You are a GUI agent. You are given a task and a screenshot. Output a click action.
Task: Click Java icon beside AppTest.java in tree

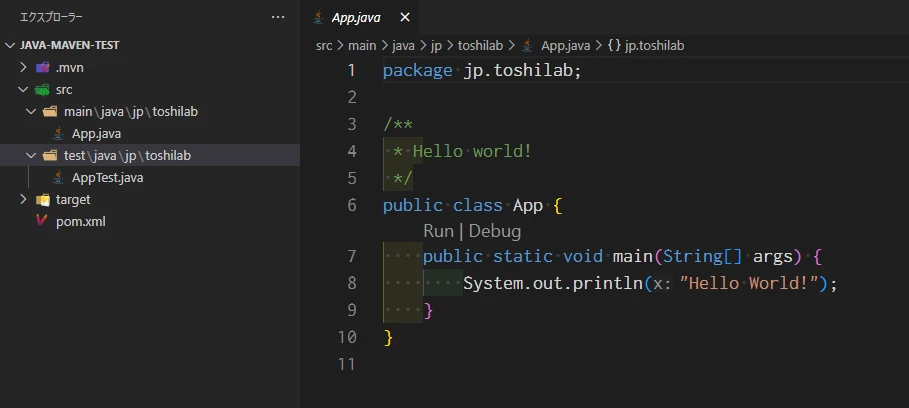pyautogui.click(x=58, y=178)
